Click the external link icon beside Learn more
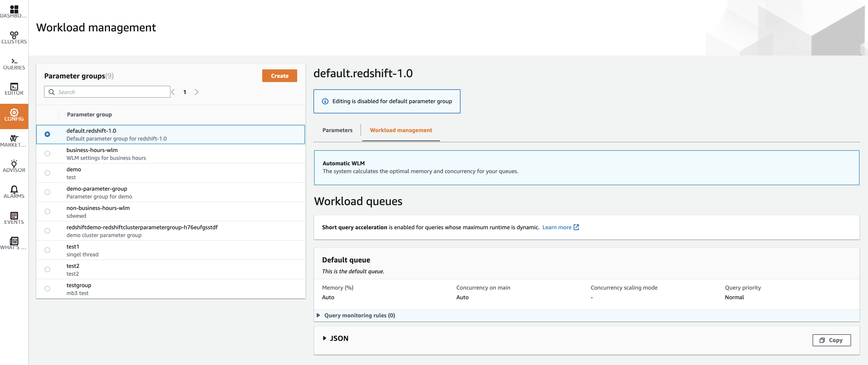The image size is (868, 365). coord(576,227)
